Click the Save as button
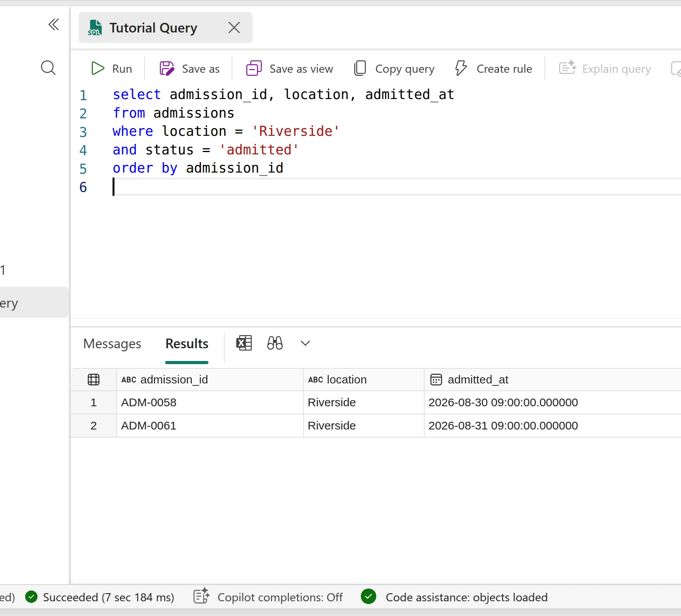This screenshot has width=681, height=616. click(189, 68)
